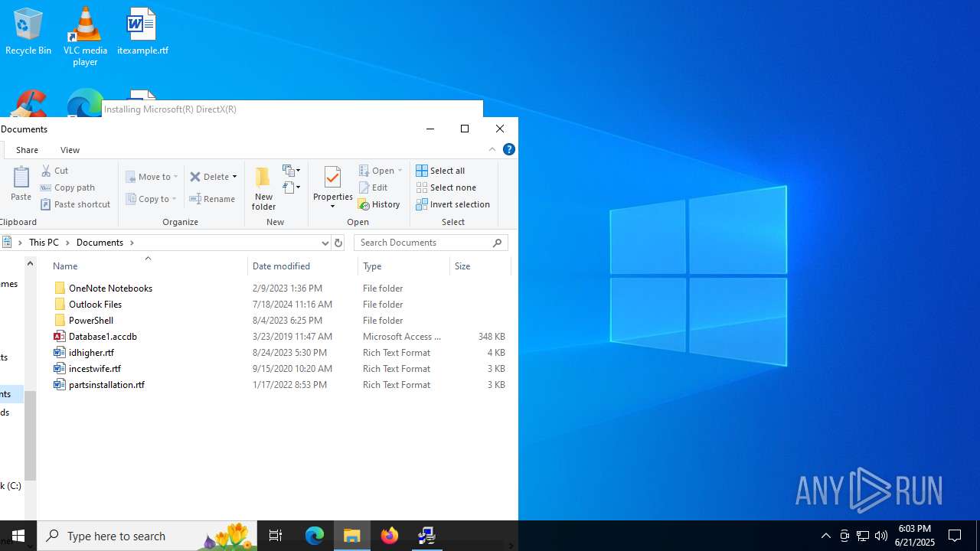
Task: Click Paste shortcut in ribbon
Action: click(x=75, y=204)
